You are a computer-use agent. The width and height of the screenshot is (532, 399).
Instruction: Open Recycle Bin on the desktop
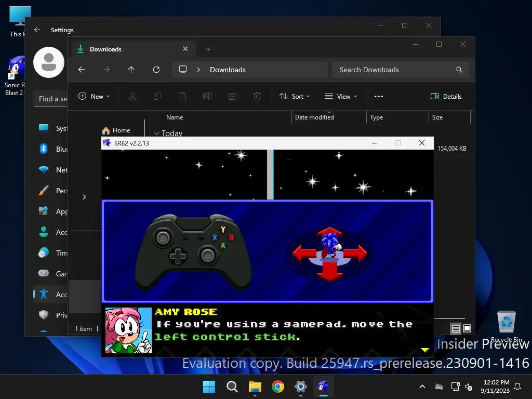507,326
